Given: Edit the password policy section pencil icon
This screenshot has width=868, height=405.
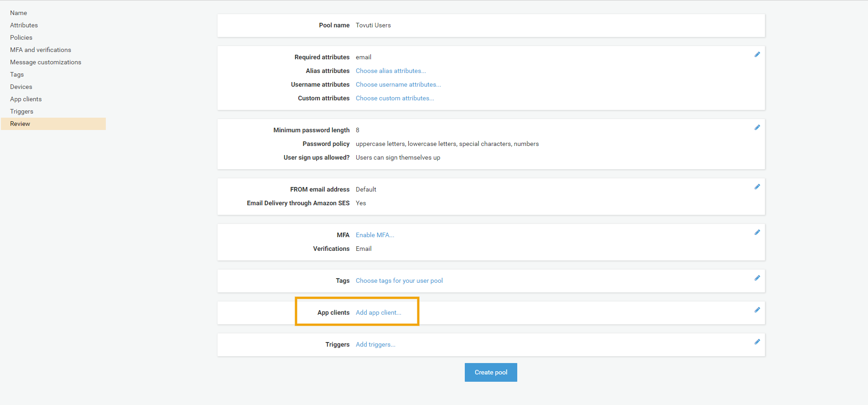Looking at the screenshot, I should [x=757, y=128].
